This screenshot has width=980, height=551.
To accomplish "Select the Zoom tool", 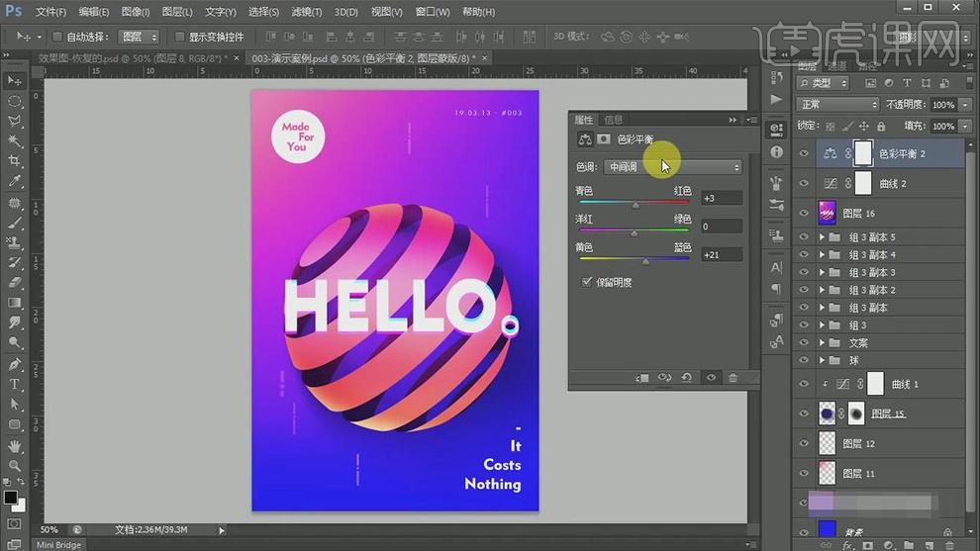I will tap(14, 465).
